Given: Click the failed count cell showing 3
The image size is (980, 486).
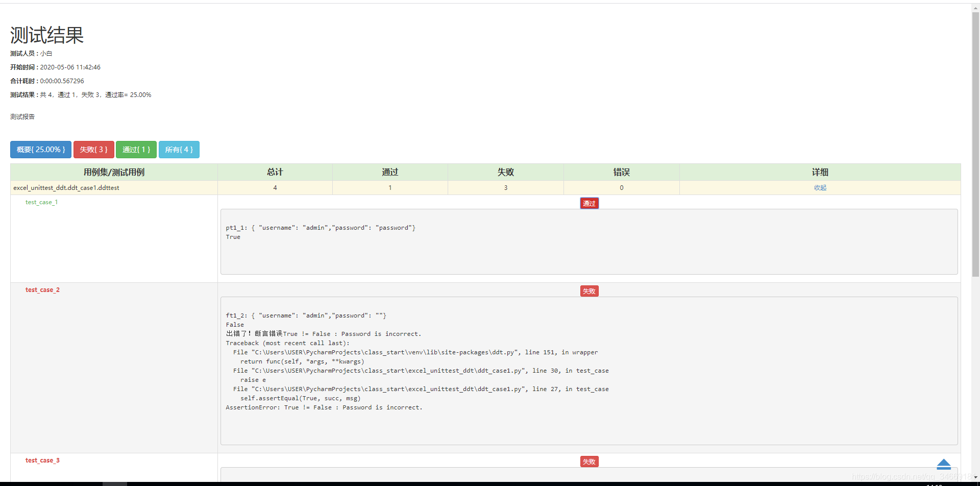Looking at the screenshot, I should pyautogui.click(x=506, y=188).
